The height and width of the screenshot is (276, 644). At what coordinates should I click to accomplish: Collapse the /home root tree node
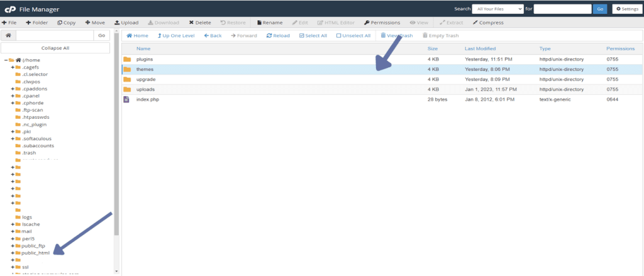[x=6, y=60]
